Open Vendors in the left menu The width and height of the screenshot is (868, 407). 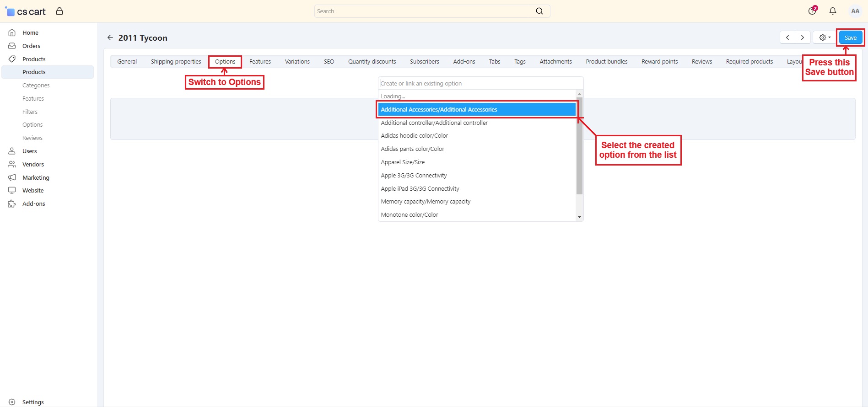[x=33, y=164]
